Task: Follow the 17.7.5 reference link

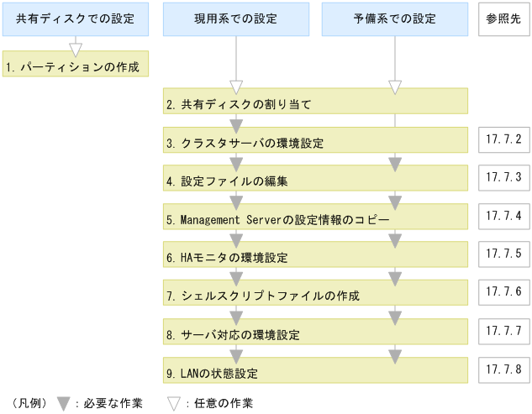Action: 503,254
